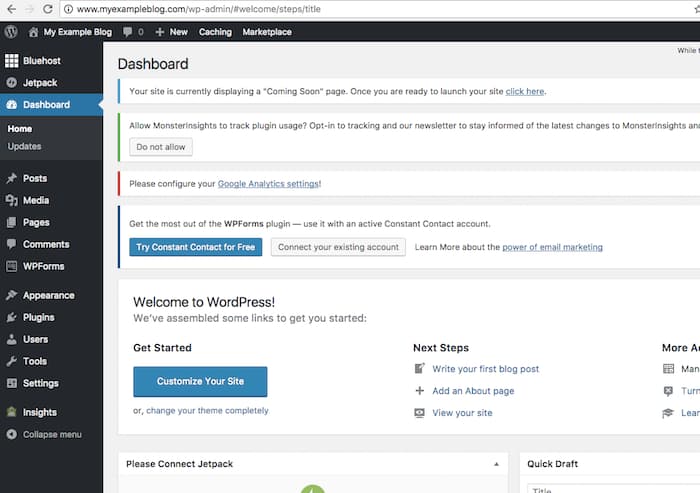Viewport: 700px width, 493px height.
Task: Open the Caching admin bar item
Action: [215, 32]
